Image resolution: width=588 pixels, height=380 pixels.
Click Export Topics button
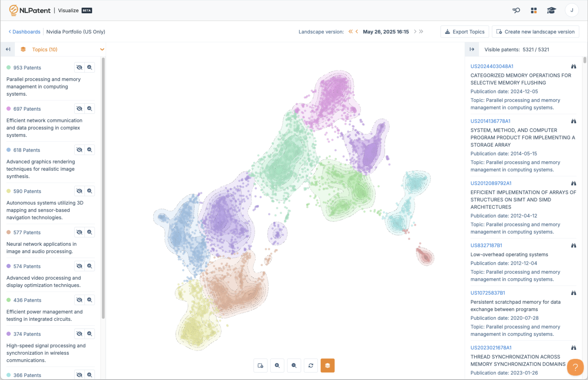point(464,32)
